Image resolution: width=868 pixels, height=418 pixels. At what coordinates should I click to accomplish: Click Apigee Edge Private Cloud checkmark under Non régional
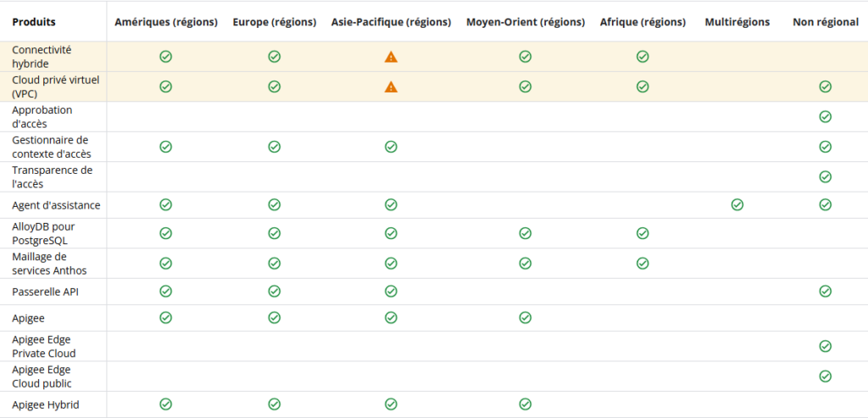point(826,346)
